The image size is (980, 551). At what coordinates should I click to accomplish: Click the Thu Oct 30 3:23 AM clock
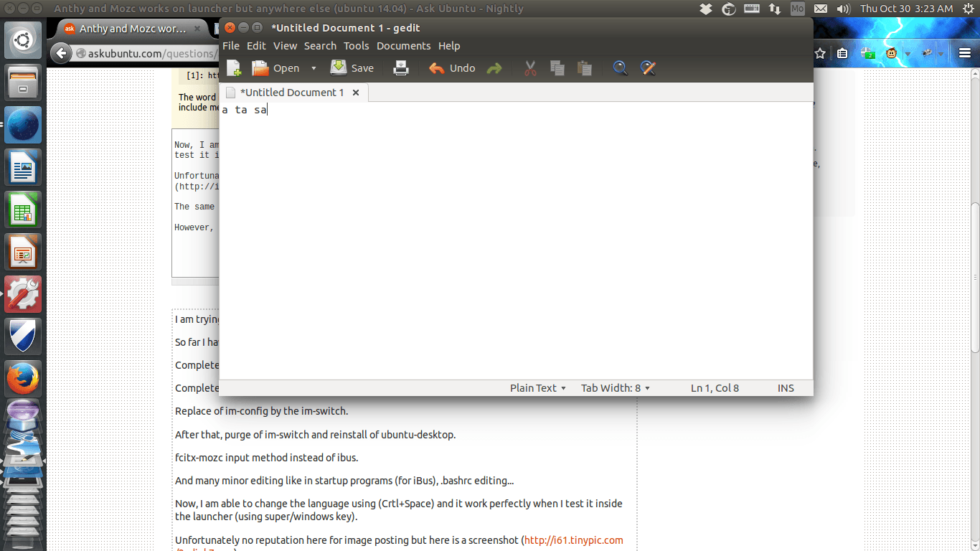tap(907, 9)
